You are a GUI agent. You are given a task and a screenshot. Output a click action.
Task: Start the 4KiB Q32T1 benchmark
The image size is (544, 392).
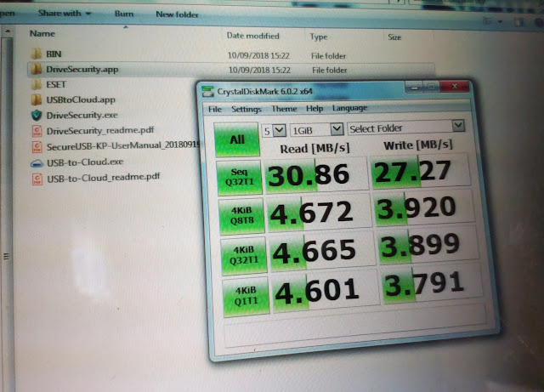click(x=244, y=255)
